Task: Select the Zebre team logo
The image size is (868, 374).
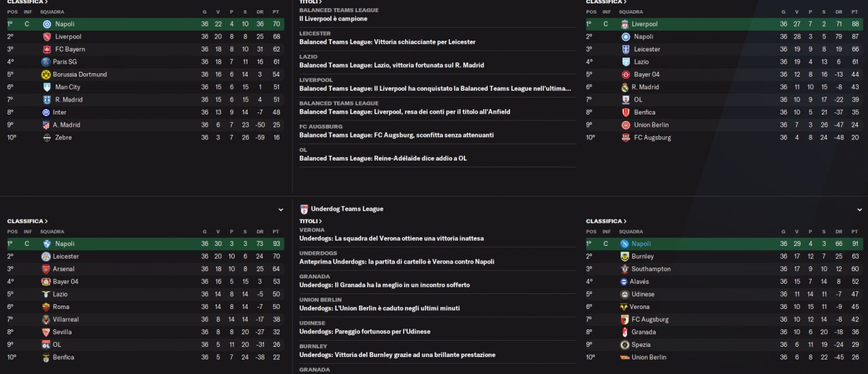Action: pyautogui.click(x=47, y=138)
